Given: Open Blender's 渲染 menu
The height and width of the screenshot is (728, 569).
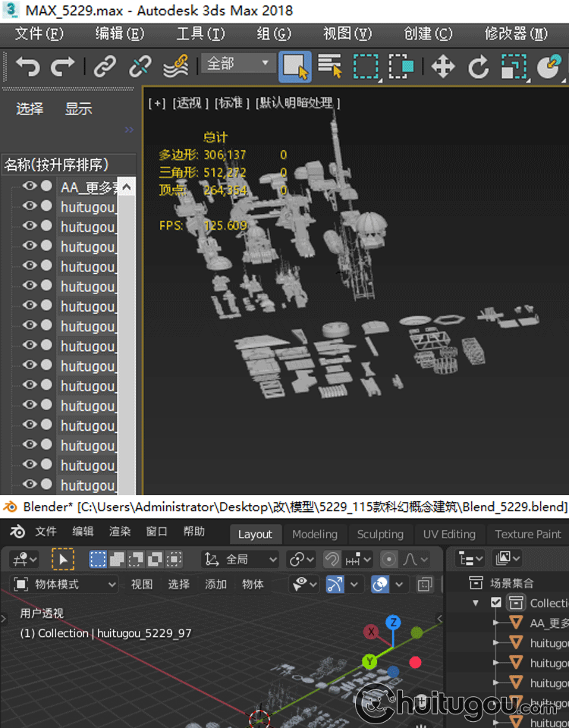Looking at the screenshot, I should pos(120,532).
